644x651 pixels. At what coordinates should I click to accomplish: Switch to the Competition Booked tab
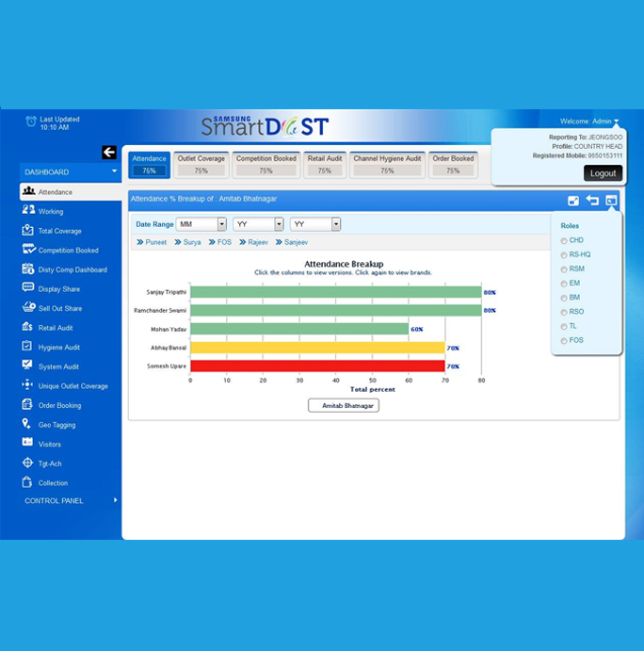pyautogui.click(x=266, y=165)
